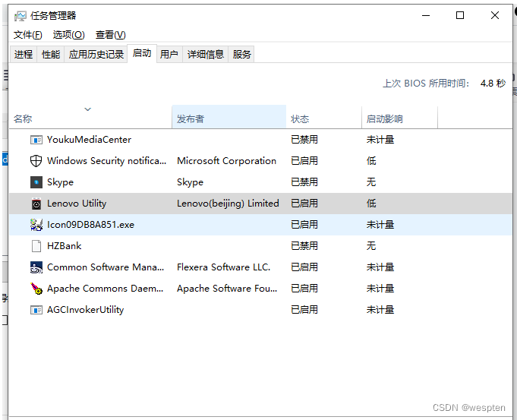This screenshot has width=517, height=420.
Task: Click 已禁用 status of HZBank
Action: [304, 246]
